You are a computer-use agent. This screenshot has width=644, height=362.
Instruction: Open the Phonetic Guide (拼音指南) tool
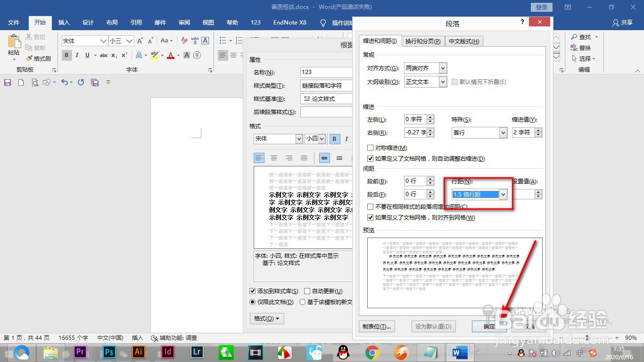click(195, 41)
